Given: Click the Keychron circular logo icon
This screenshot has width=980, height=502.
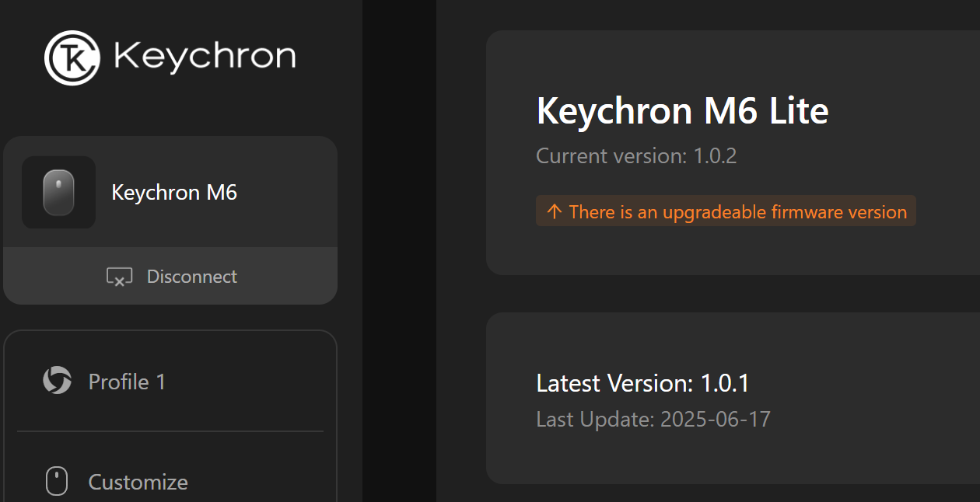Looking at the screenshot, I should coord(72,58).
